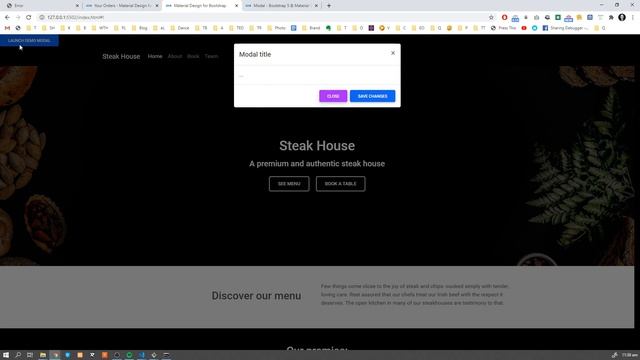Click 'A premium and authentic steak house' text
This screenshot has width=640, height=360.
(x=317, y=164)
